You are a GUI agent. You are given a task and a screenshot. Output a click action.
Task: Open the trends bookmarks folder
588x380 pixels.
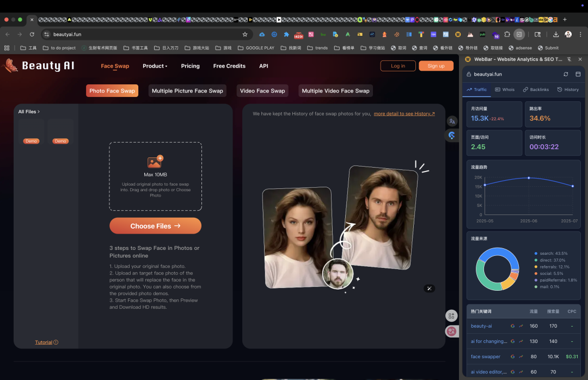coord(317,48)
